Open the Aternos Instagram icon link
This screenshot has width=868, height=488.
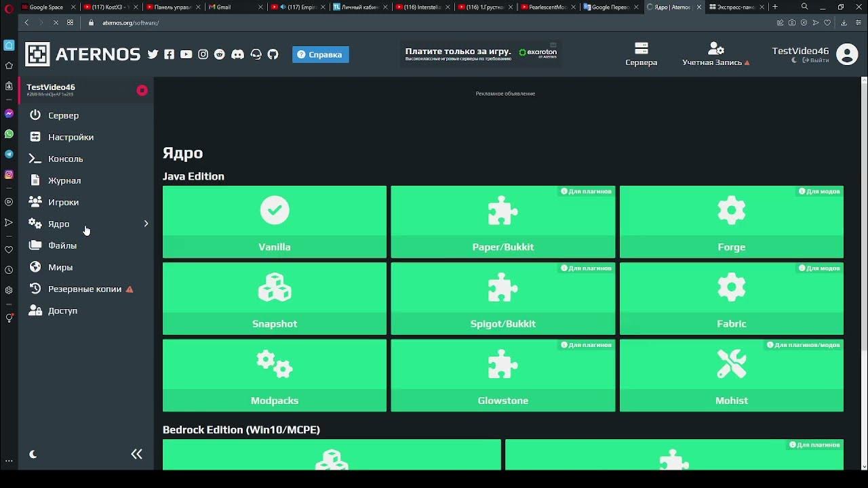[x=203, y=54]
